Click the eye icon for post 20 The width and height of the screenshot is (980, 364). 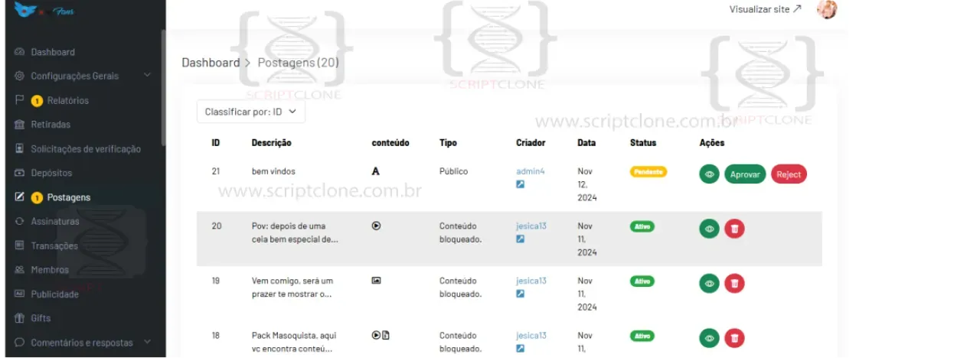point(710,229)
